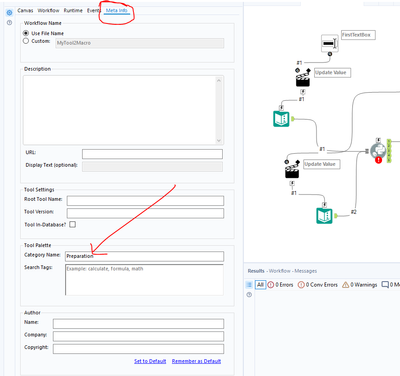Click the FirstTextBox annotation label

point(358,35)
